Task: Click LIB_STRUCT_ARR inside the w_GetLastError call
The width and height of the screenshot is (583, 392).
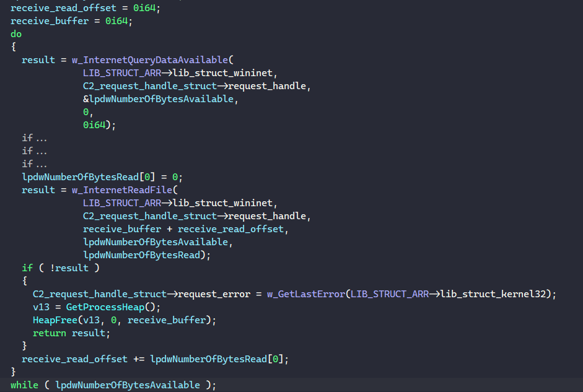Action: [390, 294]
